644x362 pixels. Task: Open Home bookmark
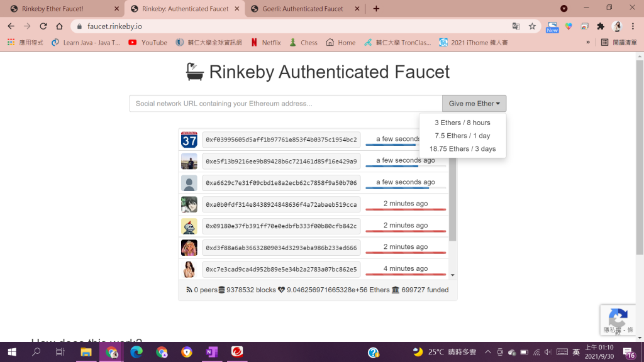341,42
